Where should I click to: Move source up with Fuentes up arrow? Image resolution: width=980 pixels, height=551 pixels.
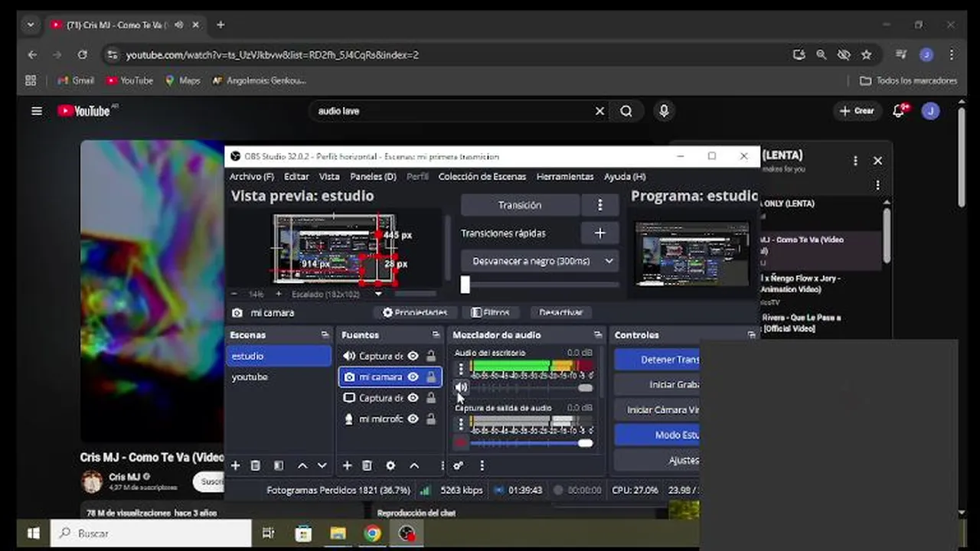pyautogui.click(x=414, y=465)
